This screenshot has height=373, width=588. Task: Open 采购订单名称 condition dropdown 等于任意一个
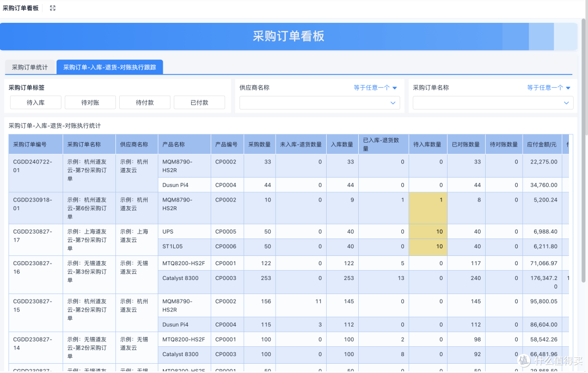coord(549,88)
